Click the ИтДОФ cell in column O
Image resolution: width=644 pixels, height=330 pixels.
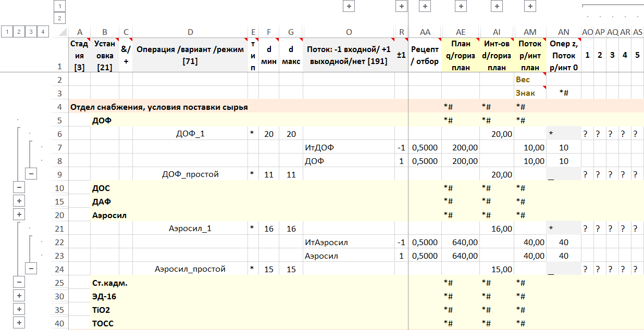(348, 147)
